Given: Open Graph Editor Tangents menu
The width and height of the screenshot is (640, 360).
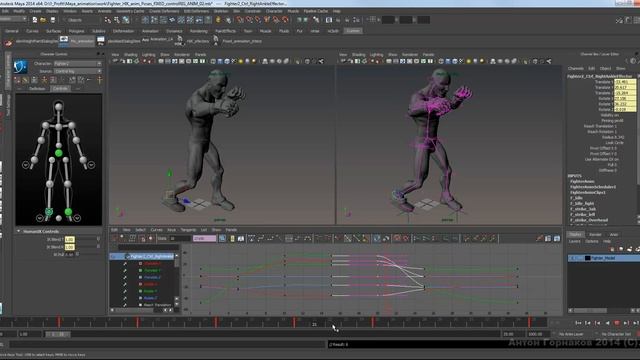Looking at the screenshot, I should pyautogui.click(x=188, y=230).
